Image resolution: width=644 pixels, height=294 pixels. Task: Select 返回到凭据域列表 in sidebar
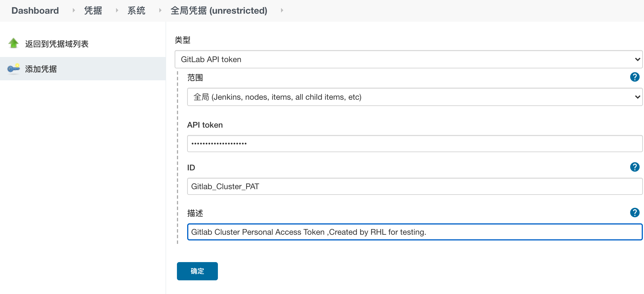pyautogui.click(x=57, y=44)
